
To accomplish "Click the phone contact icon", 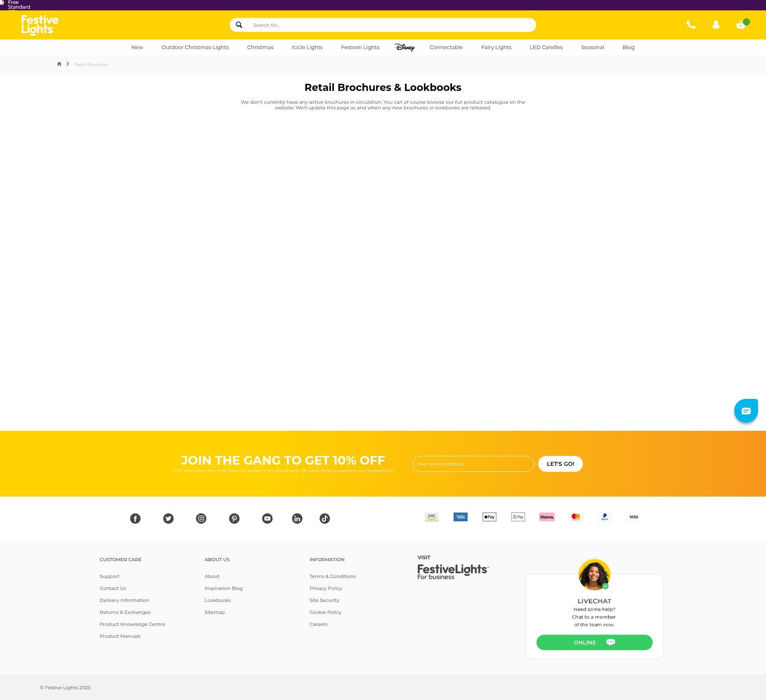I will point(691,25).
